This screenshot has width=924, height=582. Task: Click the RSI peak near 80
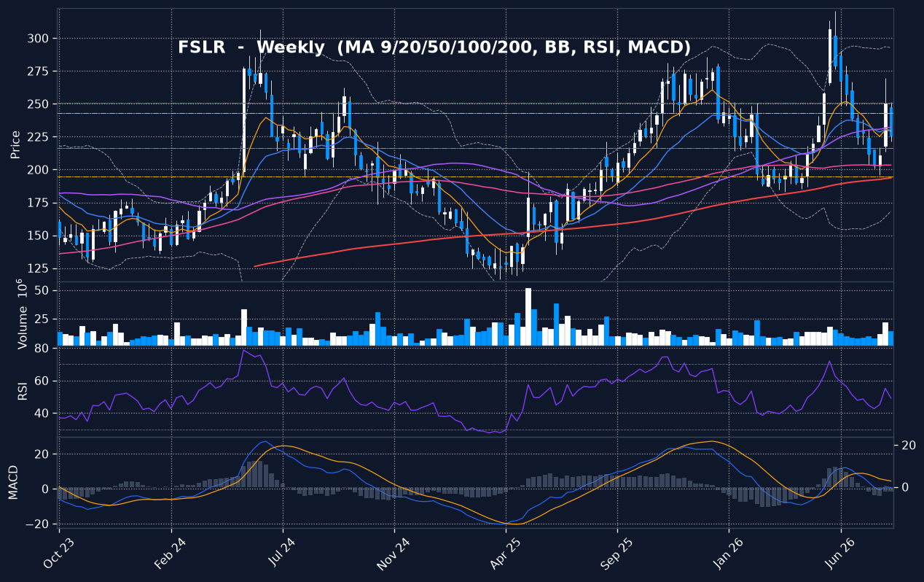pyautogui.click(x=243, y=351)
